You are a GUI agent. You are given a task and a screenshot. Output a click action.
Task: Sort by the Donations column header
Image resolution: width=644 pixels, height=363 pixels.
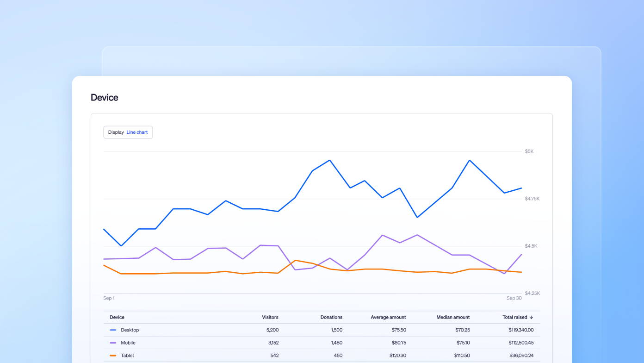click(331, 318)
